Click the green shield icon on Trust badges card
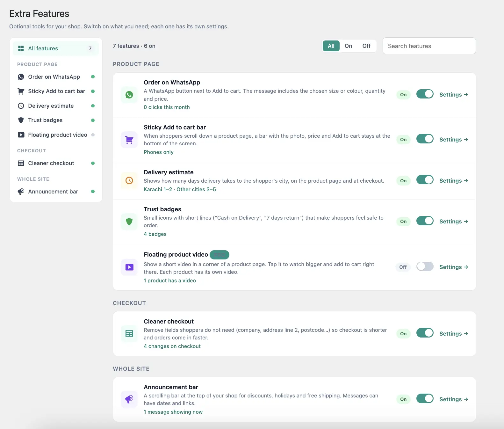The width and height of the screenshot is (504, 429). point(129,222)
